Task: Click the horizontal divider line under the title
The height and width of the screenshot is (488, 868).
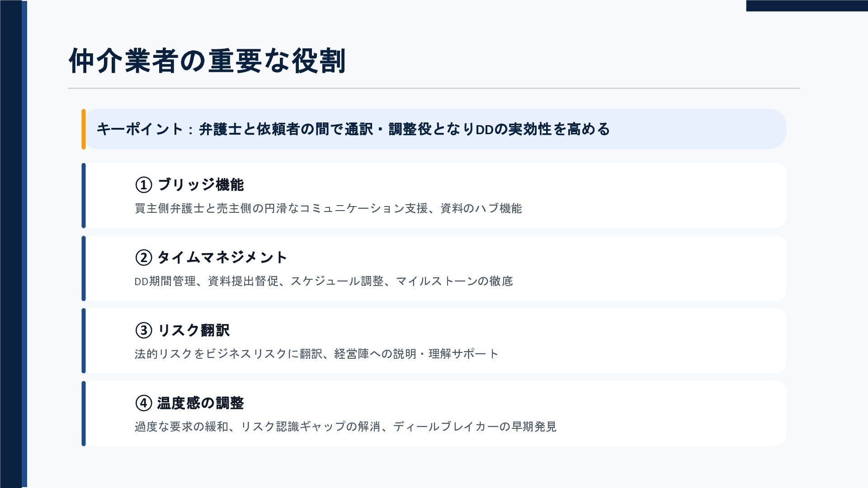Action: click(434, 88)
